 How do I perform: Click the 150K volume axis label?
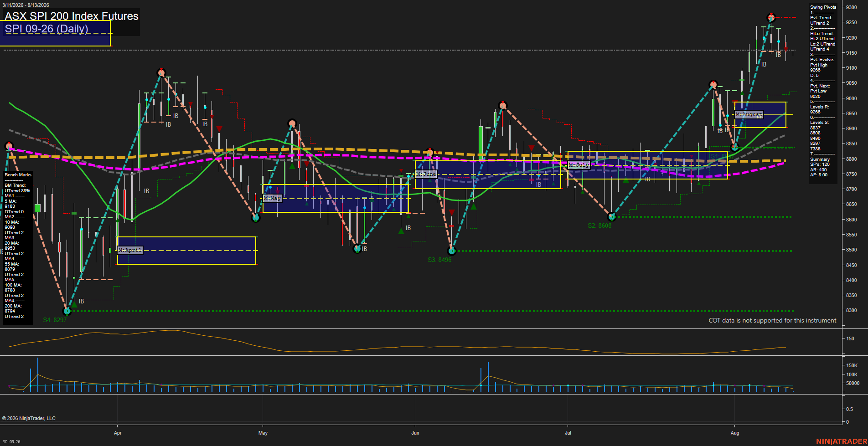[x=852, y=365]
